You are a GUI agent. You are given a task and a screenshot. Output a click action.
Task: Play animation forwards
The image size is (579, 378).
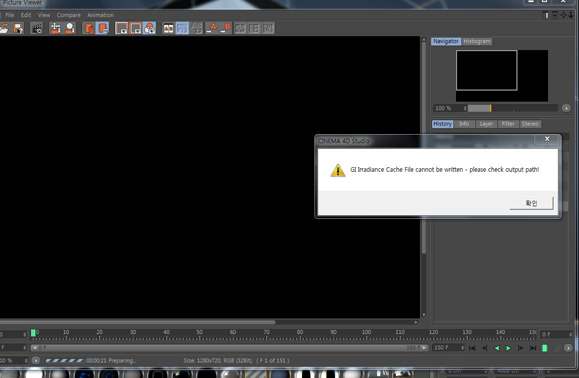508,348
